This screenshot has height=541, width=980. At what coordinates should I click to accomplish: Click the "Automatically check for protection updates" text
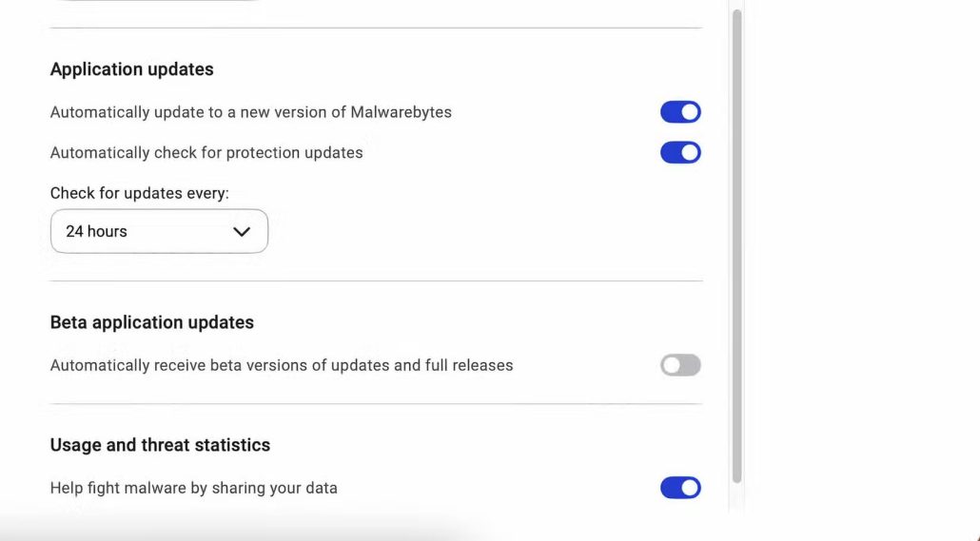click(206, 152)
